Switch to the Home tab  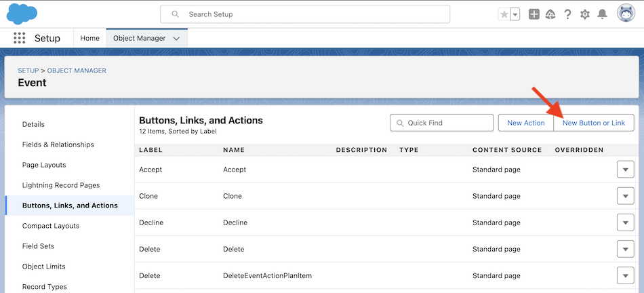(89, 38)
